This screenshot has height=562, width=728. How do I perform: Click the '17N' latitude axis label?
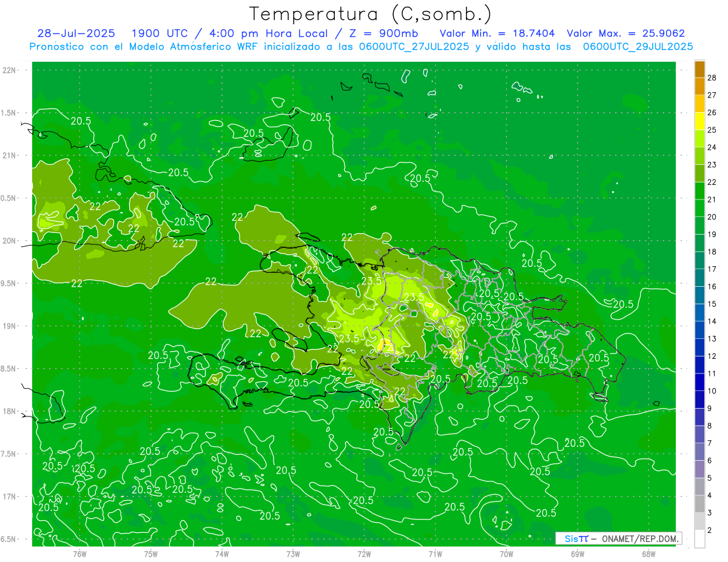[x=10, y=497]
